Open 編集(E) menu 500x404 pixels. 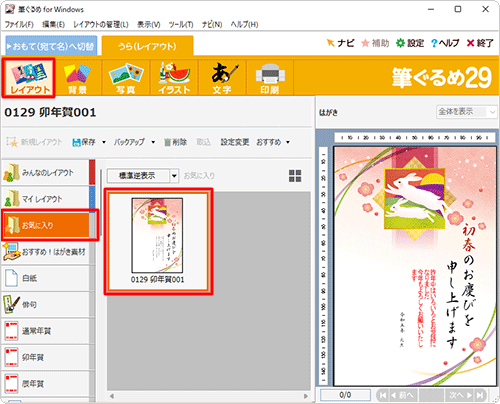point(53,25)
